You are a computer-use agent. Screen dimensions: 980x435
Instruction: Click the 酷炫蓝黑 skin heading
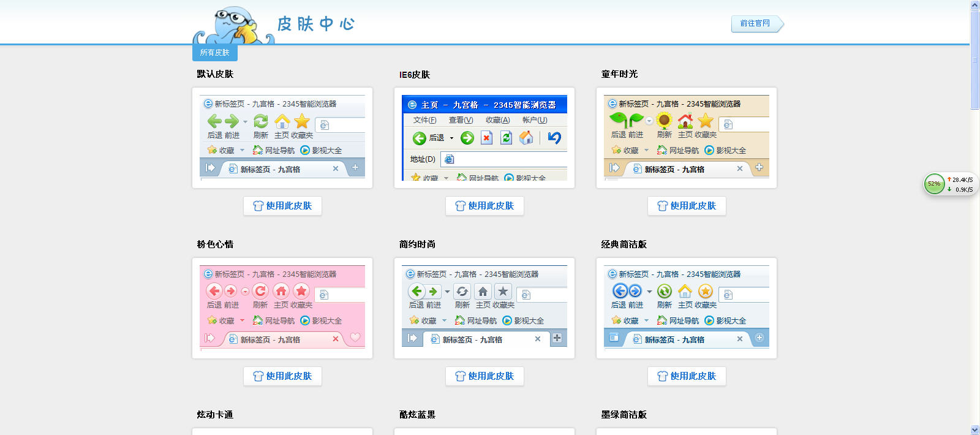click(x=417, y=415)
